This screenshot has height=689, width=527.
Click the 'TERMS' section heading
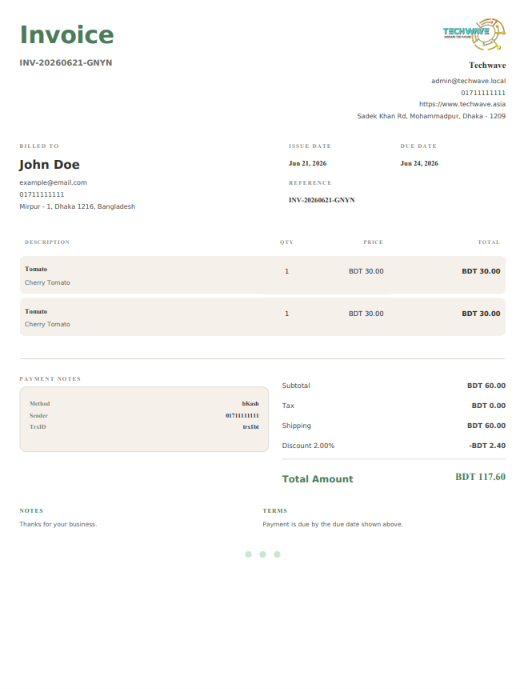275,511
